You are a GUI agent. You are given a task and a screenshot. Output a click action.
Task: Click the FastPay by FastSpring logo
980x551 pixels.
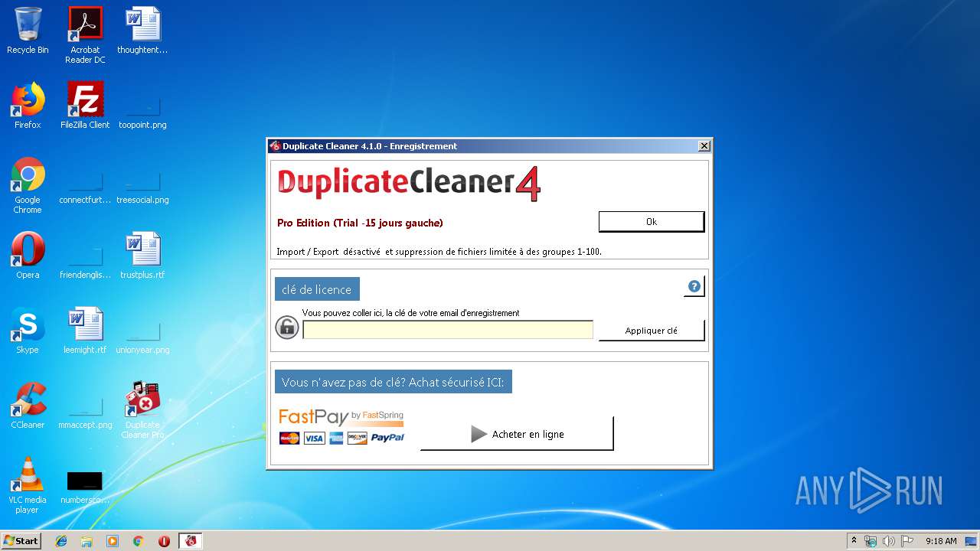(341, 417)
